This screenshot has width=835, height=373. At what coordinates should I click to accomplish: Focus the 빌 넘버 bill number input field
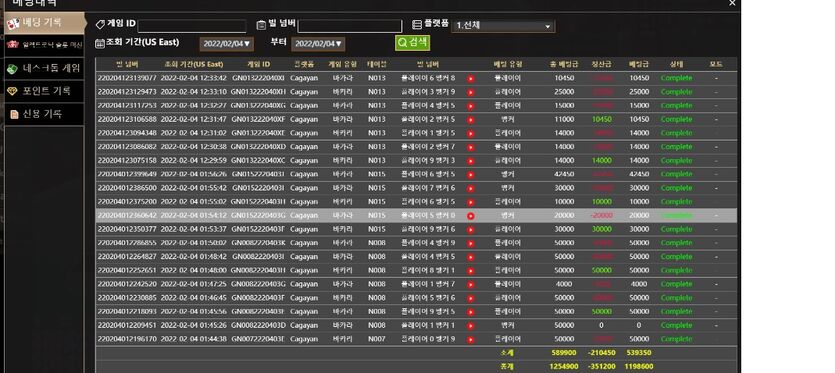350,26
